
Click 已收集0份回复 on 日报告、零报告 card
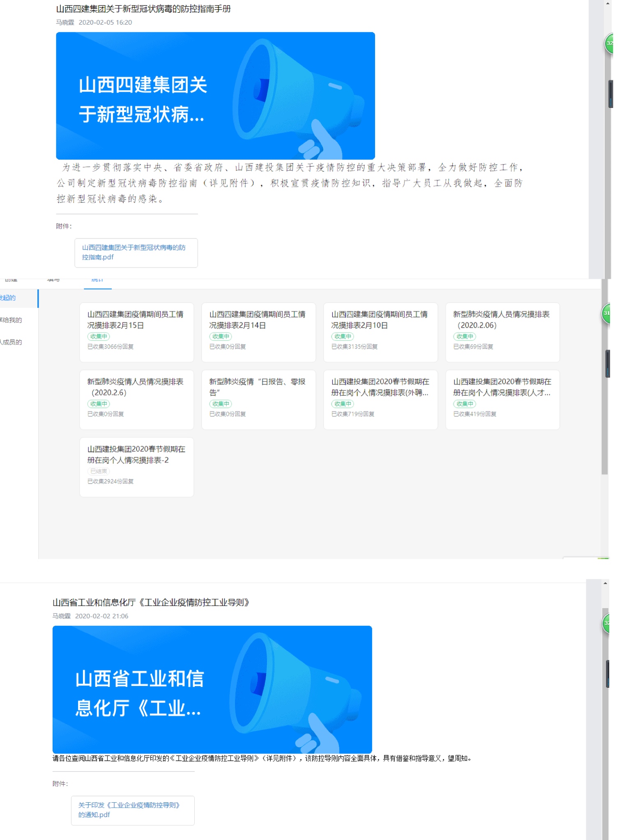click(x=228, y=414)
